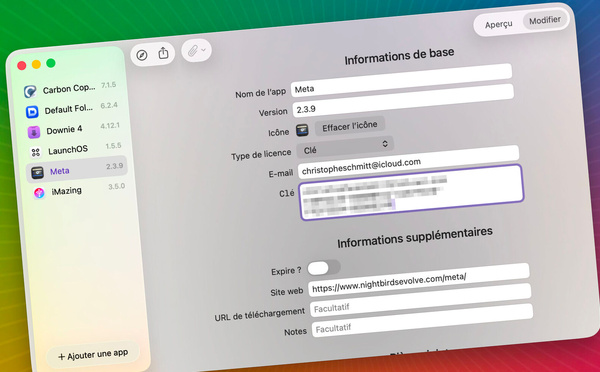This screenshot has height=372, width=600.
Task: Click the Downie app icon
Action: click(34, 132)
